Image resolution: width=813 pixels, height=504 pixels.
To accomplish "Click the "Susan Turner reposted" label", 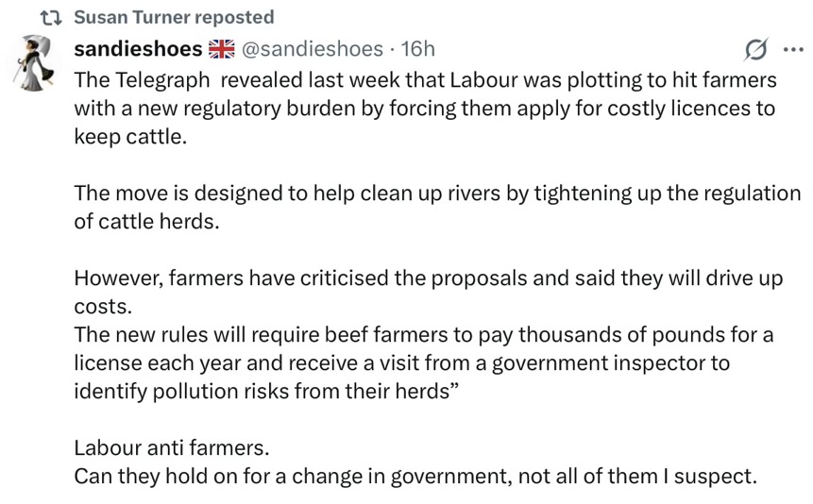I will click(173, 17).
